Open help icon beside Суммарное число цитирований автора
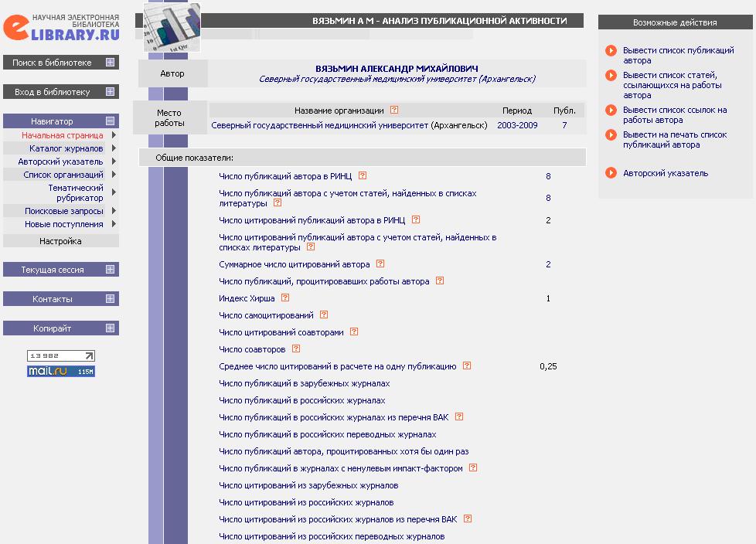756x544 pixels. pos(380,263)
